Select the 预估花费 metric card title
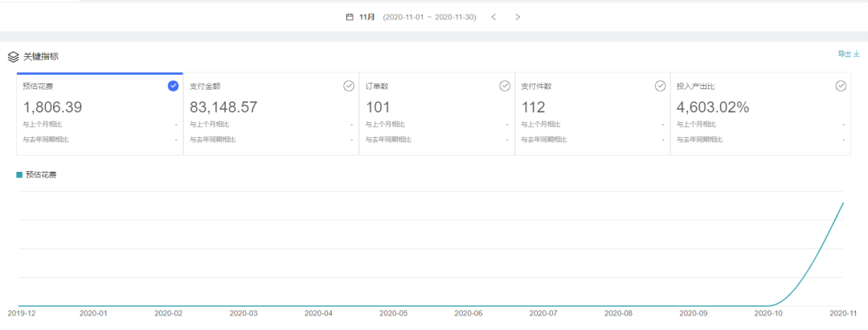The image size is (868, 330). (39, 87)
